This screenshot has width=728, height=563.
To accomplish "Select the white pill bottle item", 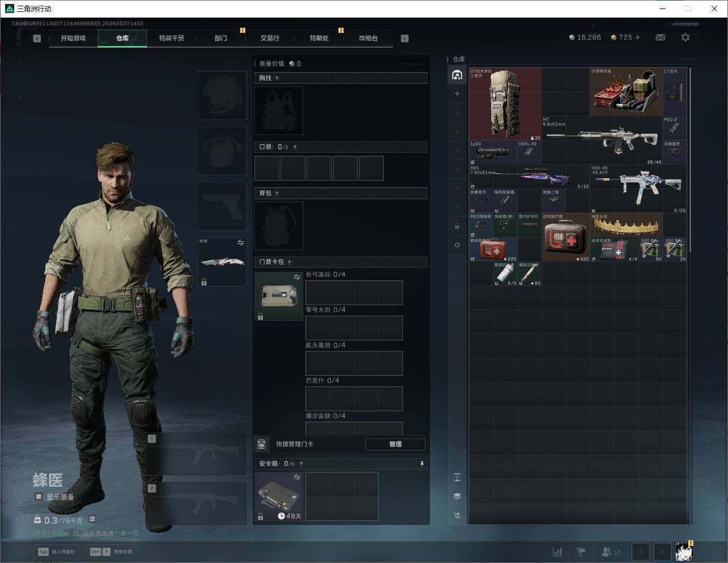I will tap(505, 274).
